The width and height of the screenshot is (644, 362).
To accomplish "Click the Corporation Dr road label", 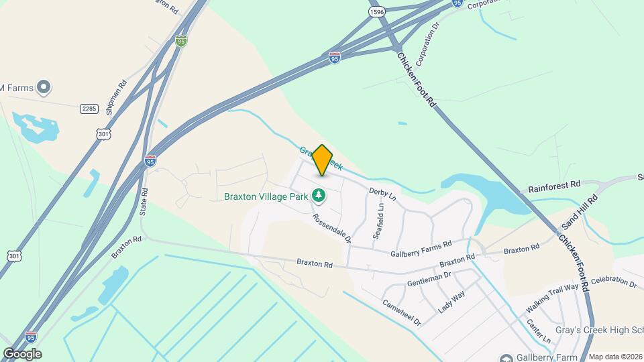I will 427,44.
